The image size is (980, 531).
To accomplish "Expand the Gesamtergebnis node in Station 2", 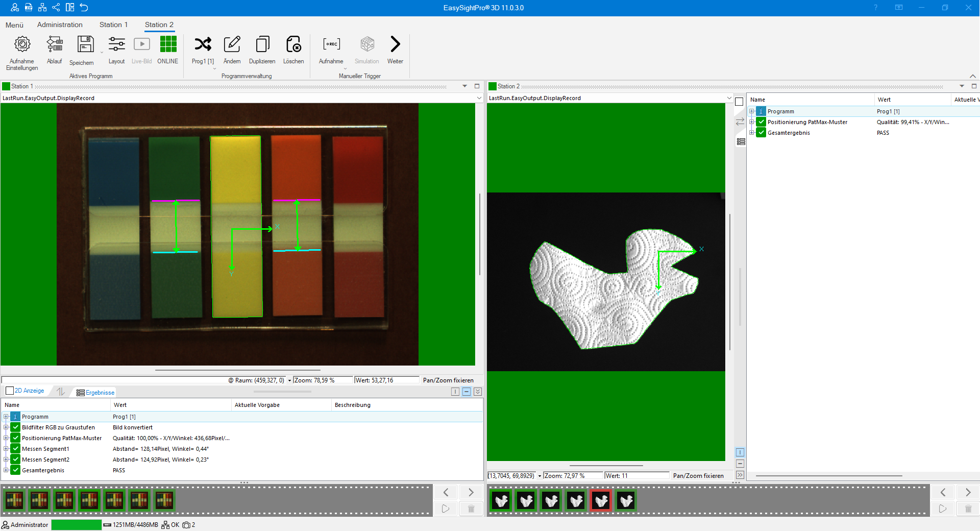I will [x=752, y=133].
